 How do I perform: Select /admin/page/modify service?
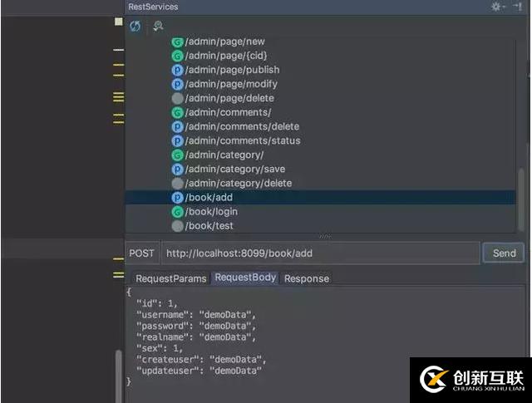tap(231, 84)
